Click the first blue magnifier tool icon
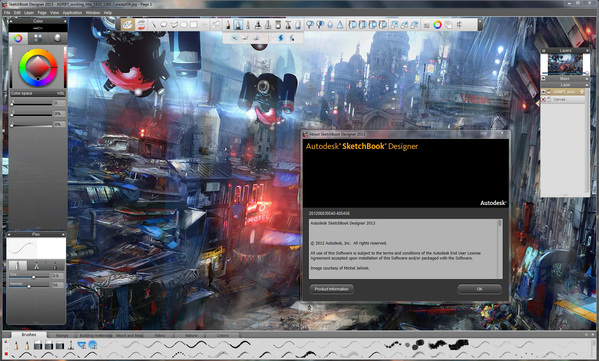 point(310,25)
